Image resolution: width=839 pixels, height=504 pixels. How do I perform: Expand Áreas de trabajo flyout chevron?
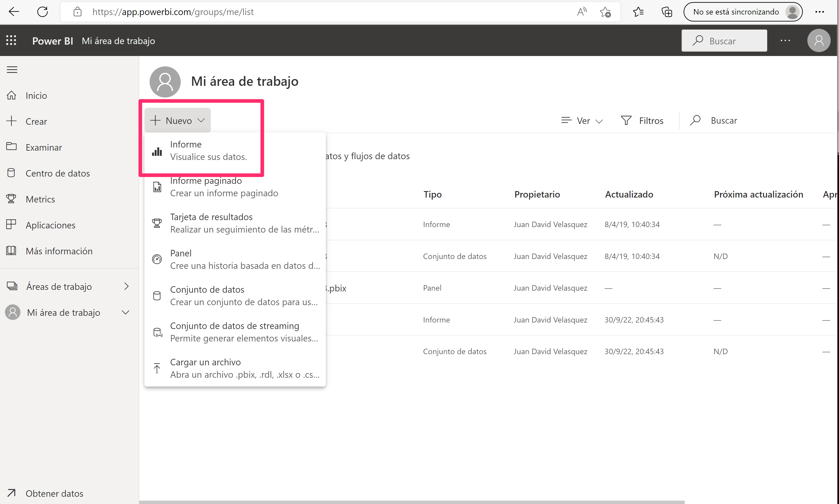click(127, 286)
